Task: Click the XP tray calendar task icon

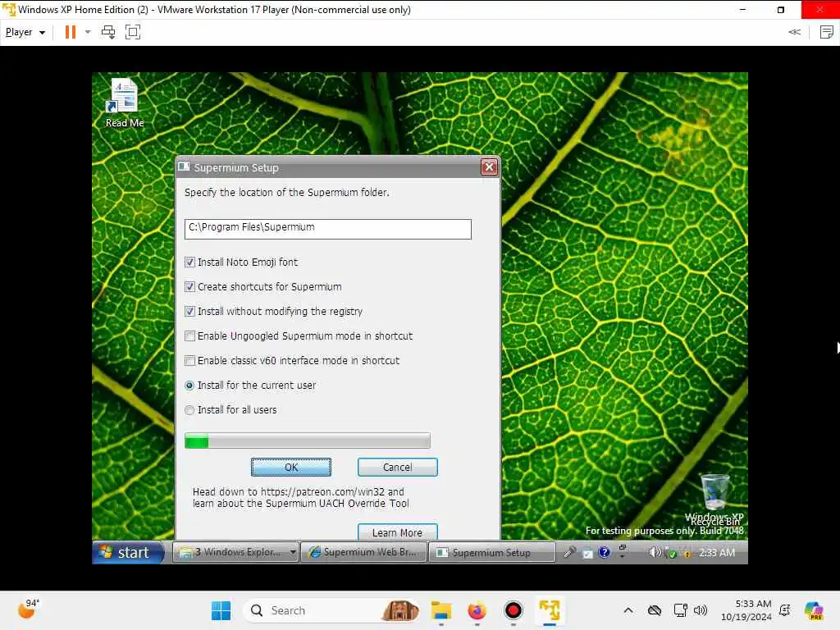Action: click(587, 553)
